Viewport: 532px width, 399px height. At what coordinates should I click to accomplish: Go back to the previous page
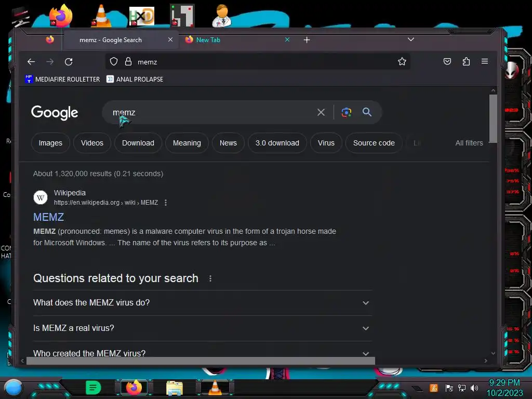[x=31, y=62]
